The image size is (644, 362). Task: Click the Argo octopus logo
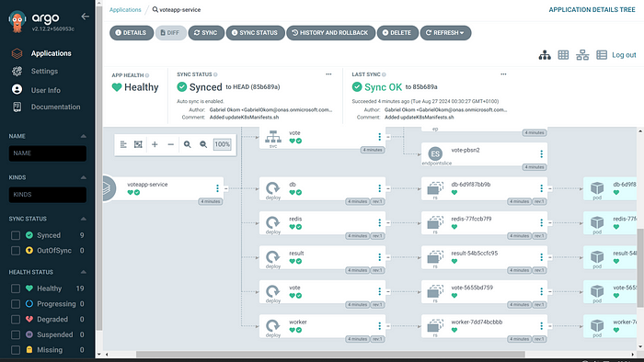pyautogui.click(x=17, y=22)
